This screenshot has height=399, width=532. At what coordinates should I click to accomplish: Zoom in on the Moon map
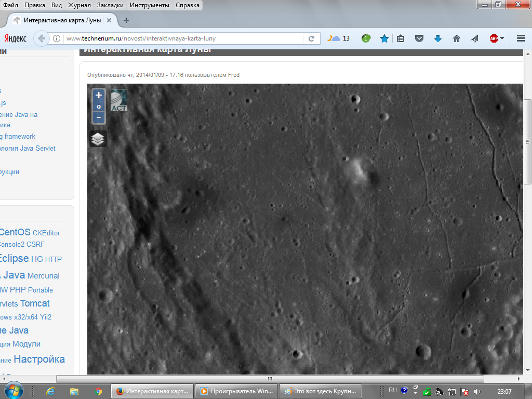pyautogui.click(x=99, y=95)
